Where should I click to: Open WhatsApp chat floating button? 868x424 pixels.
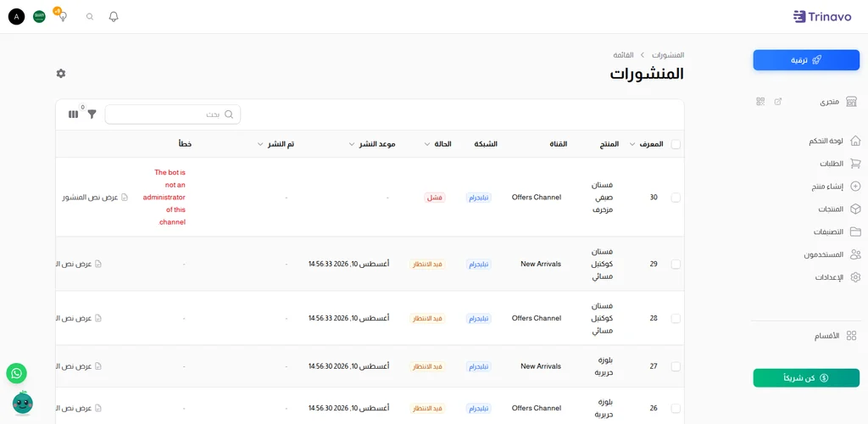pyautogui.click(x=17, y=374)
